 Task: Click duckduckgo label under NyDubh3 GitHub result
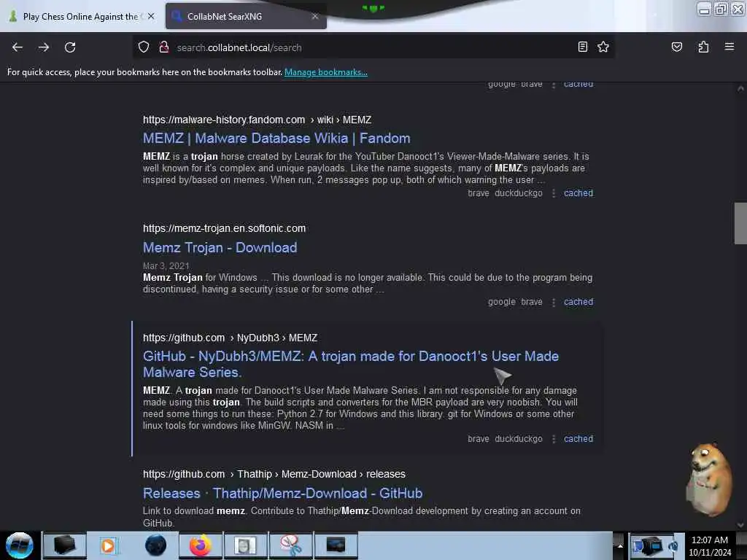pos(519,439)
